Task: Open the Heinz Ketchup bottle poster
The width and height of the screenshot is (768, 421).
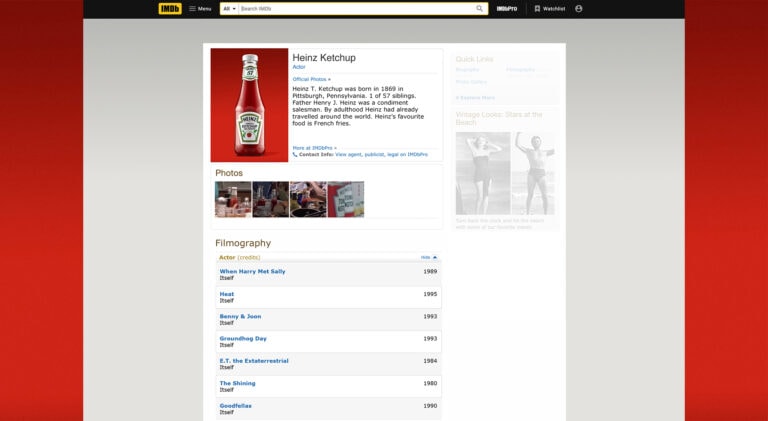Action: 249,105
